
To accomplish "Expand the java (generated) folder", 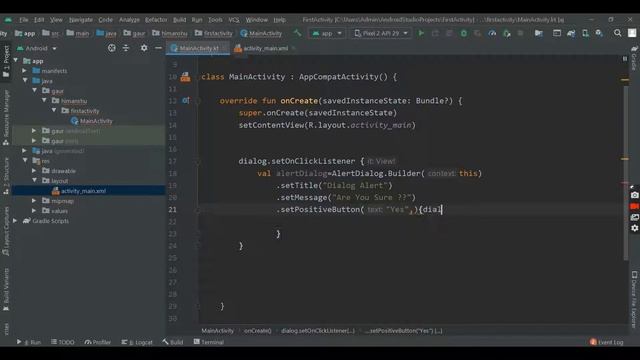I will 25,151.
